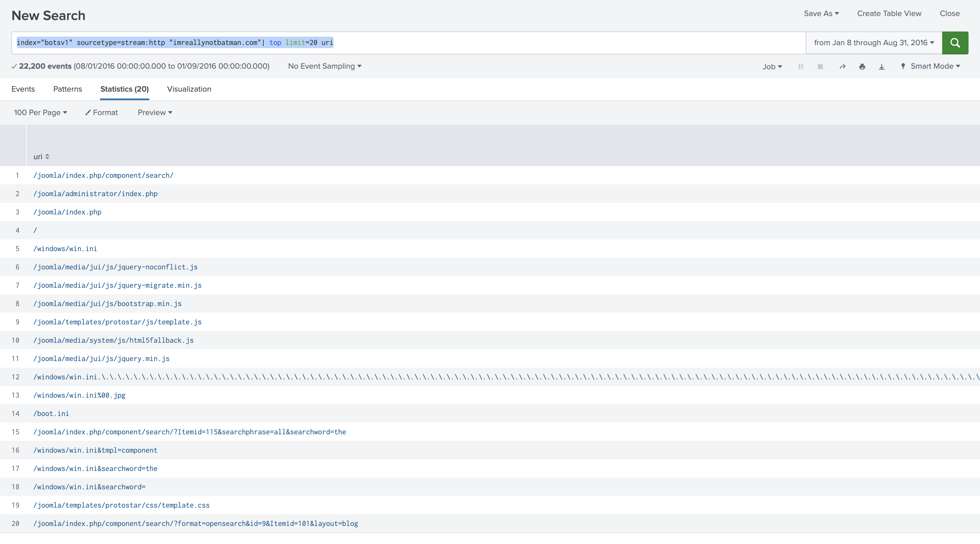The image size is (980, 544).
Task: Switch to the Events tab
Action: (x=23, y=89)
